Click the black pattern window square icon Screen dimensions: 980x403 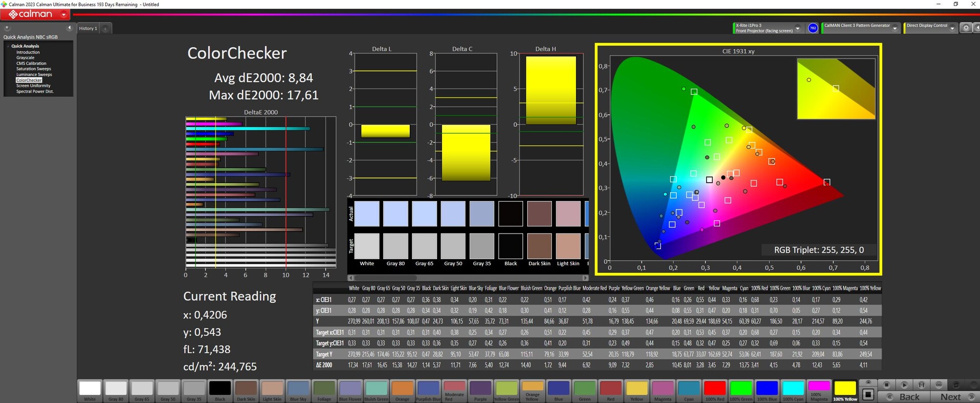868,394
